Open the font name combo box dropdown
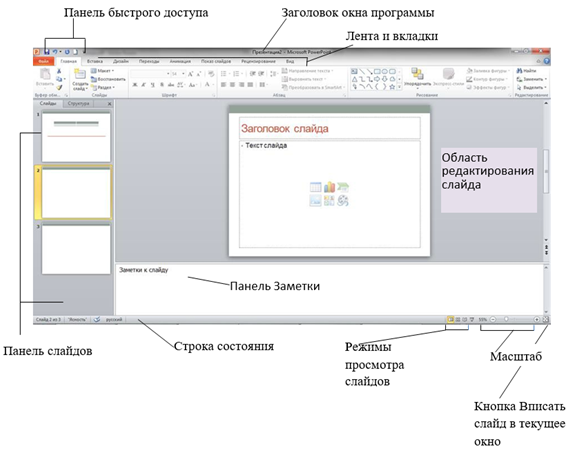Viewport: 569px width, 451px height. tap(168, 74)
